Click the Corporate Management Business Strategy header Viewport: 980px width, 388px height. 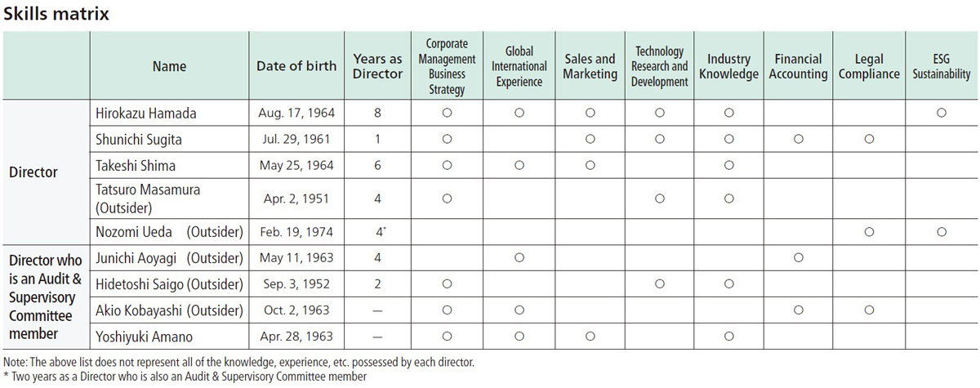point(447,66)
